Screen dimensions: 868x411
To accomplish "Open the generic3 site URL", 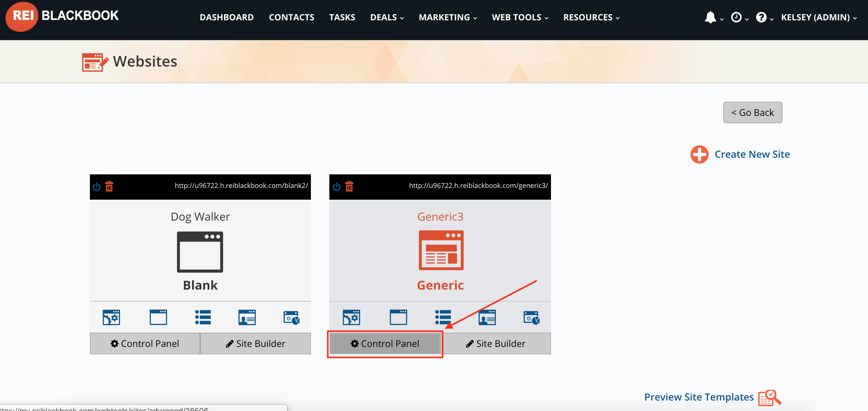I will 478,185.
